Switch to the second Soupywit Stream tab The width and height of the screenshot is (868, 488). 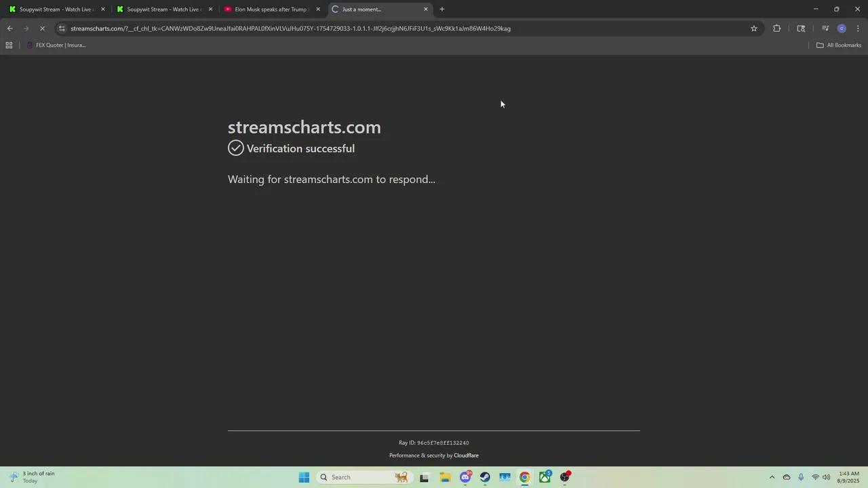tap(164, 9)
